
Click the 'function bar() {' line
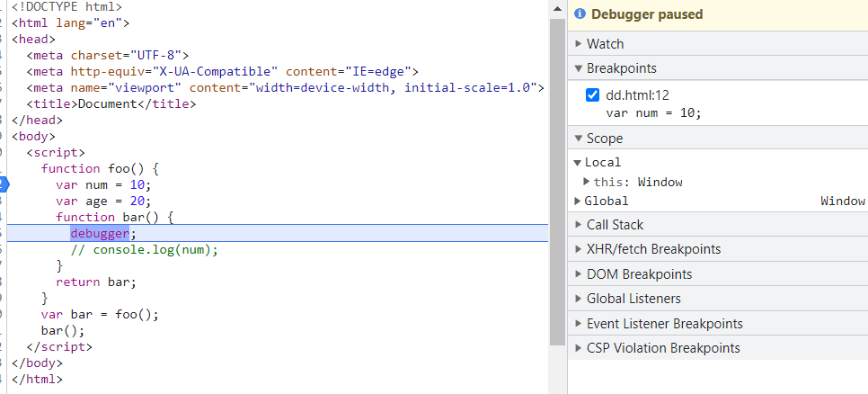(115, 217)
